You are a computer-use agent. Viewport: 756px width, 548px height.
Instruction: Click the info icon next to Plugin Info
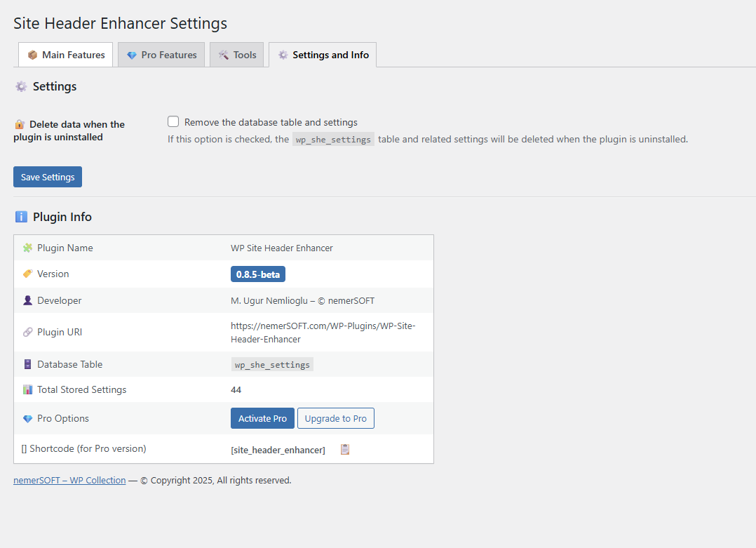coord(21,216)
